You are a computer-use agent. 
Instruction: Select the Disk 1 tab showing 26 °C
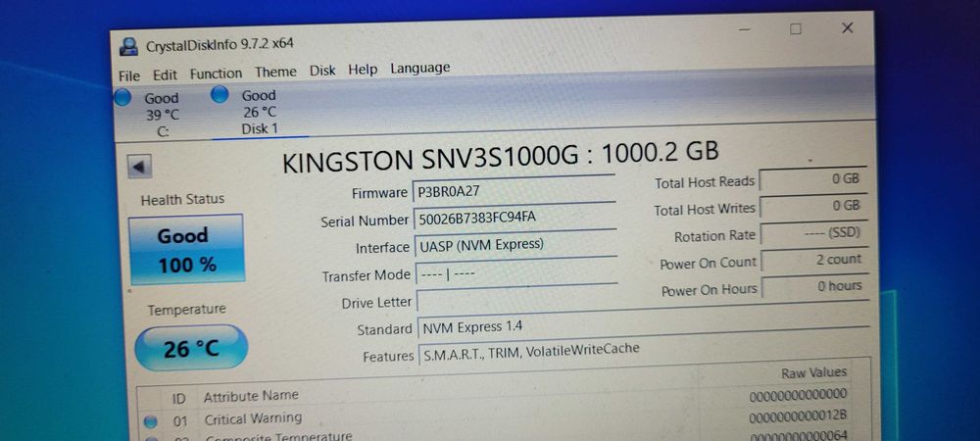pos(260,112)
